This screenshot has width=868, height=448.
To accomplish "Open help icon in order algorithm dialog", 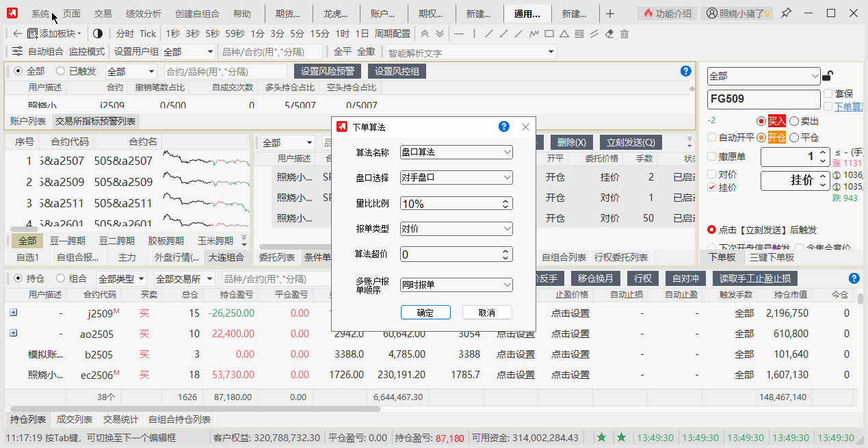I will 504,127.
